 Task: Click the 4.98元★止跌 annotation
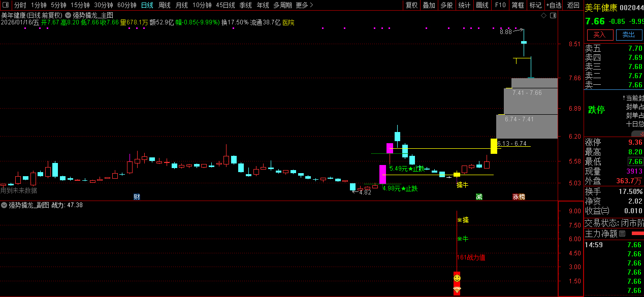point(400,188)
